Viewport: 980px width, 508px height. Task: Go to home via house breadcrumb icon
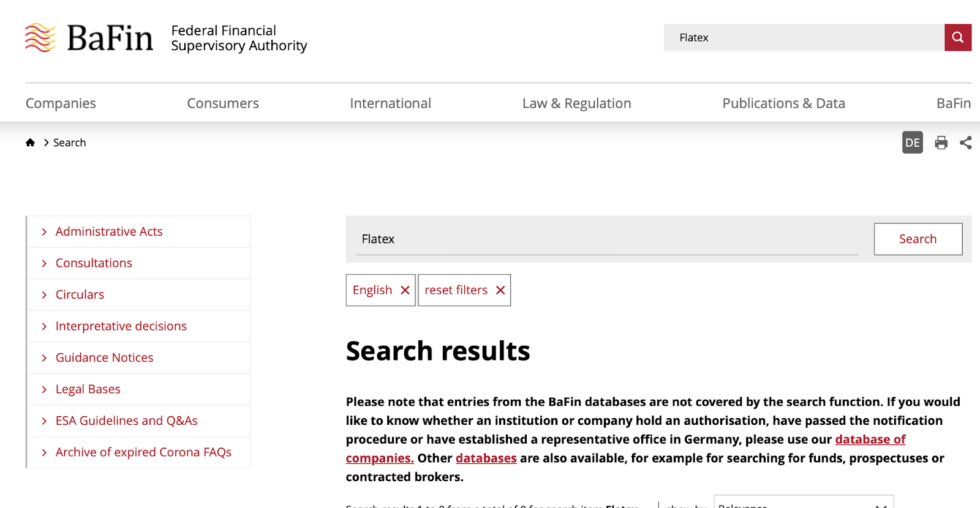point(30,143)
